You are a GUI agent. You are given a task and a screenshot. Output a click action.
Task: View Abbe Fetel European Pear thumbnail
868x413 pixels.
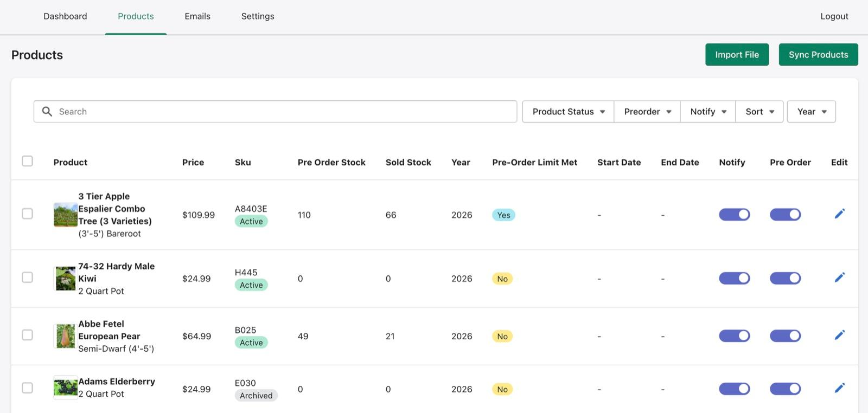tap(66, 336)
